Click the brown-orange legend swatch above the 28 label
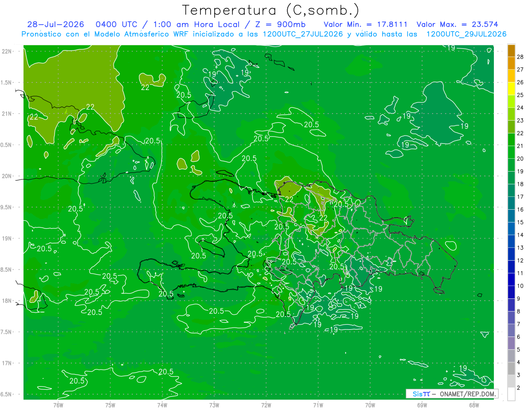 511,51
